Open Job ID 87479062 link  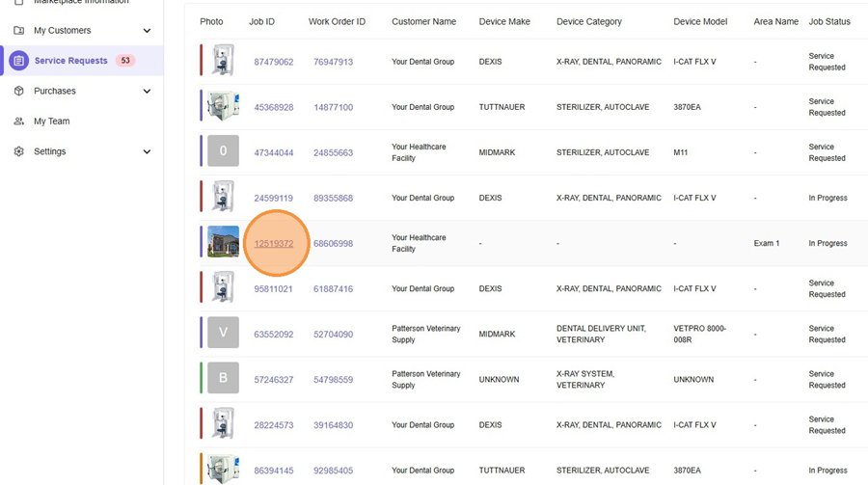pos(274,62)
